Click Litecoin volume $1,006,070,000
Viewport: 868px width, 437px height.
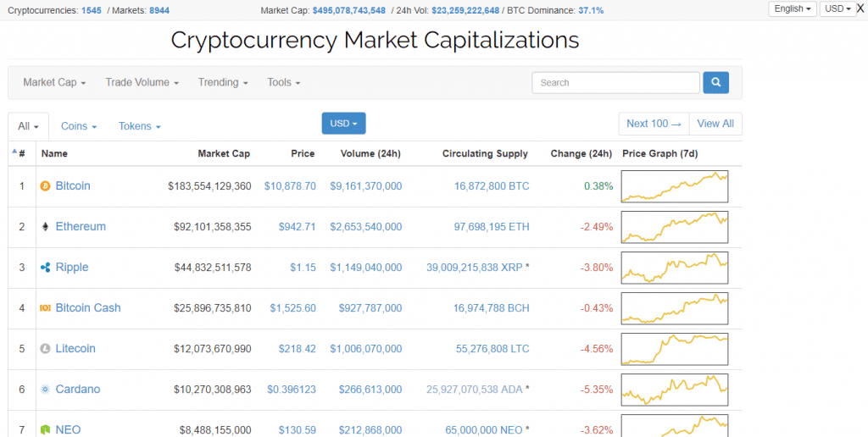point(366,349)
